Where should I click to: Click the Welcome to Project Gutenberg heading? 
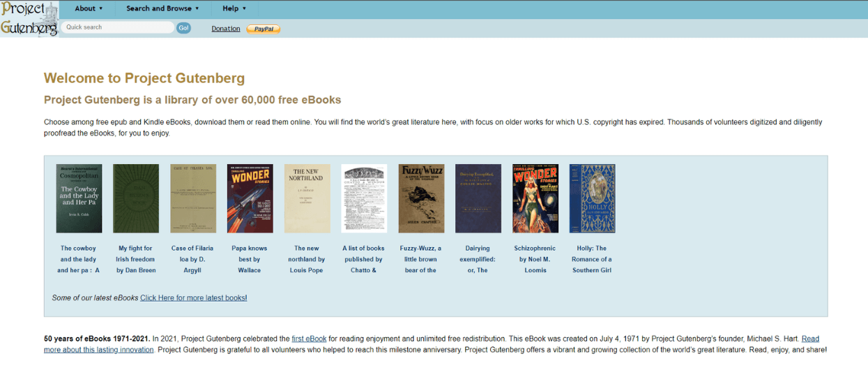click(144, 78)
